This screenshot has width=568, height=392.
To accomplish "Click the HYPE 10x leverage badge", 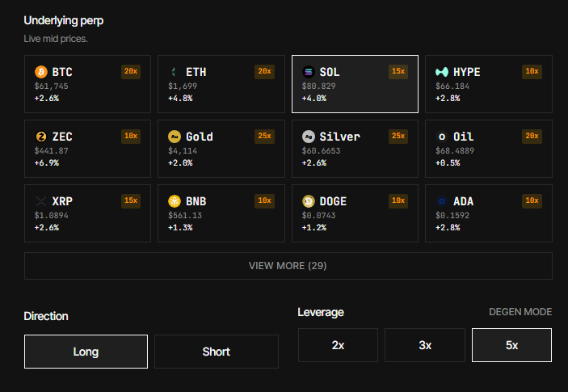I will [532, 71].
